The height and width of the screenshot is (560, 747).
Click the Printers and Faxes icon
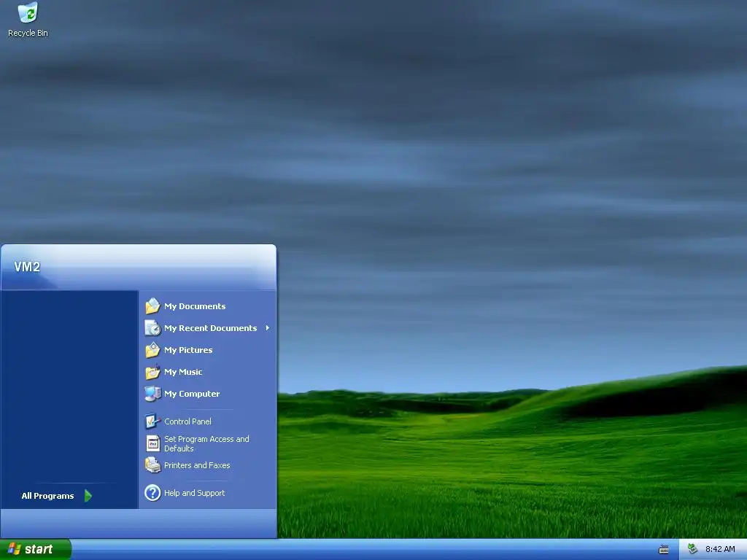point(152,465)
